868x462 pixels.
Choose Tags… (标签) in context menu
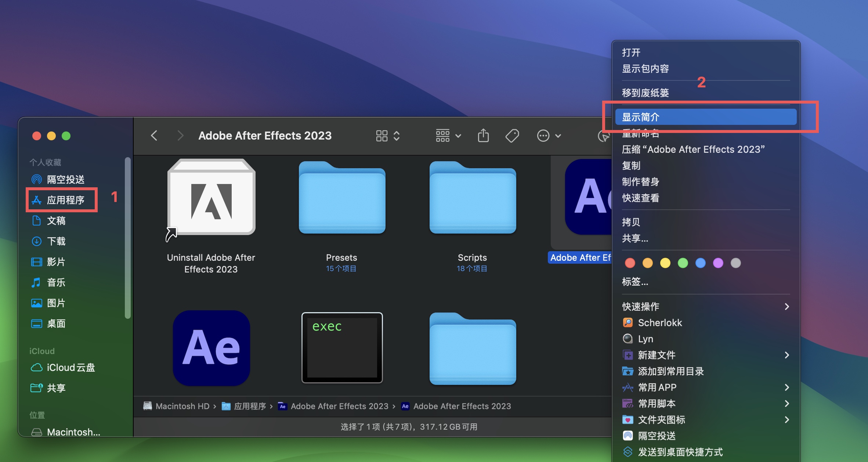tap(706, 282)
